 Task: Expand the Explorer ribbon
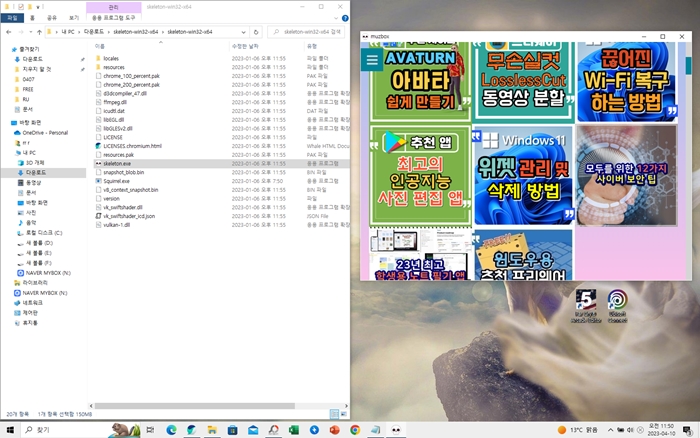coord(336,18)
